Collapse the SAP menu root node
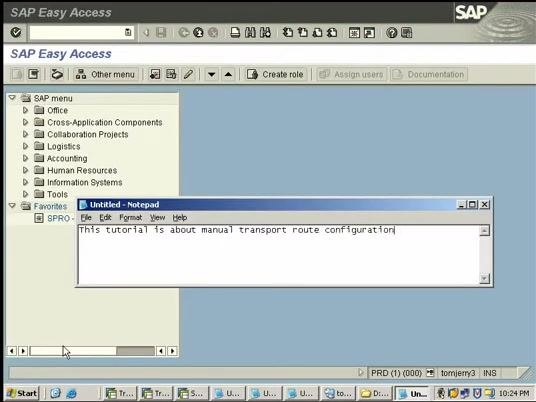This screenshot has width=536, height=402. point(12,98)
